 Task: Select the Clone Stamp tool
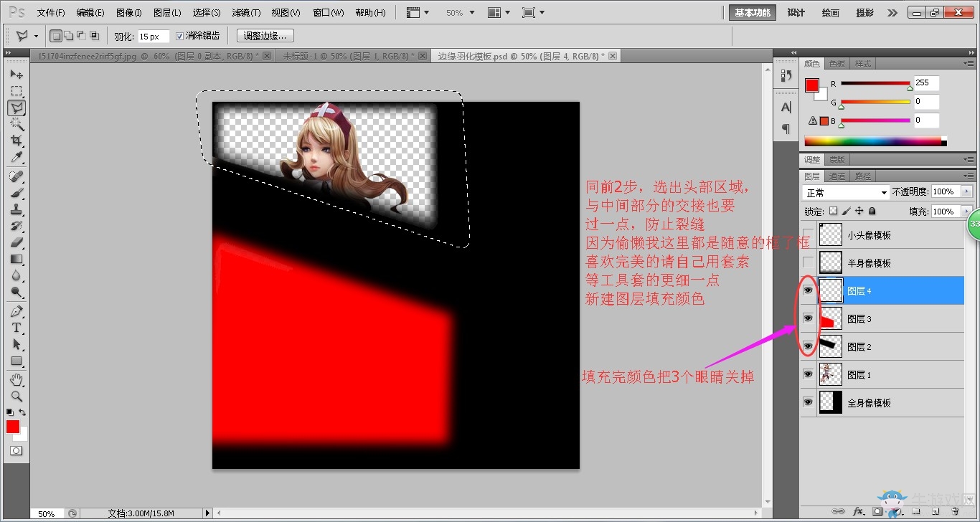click(x=17, y=209)
